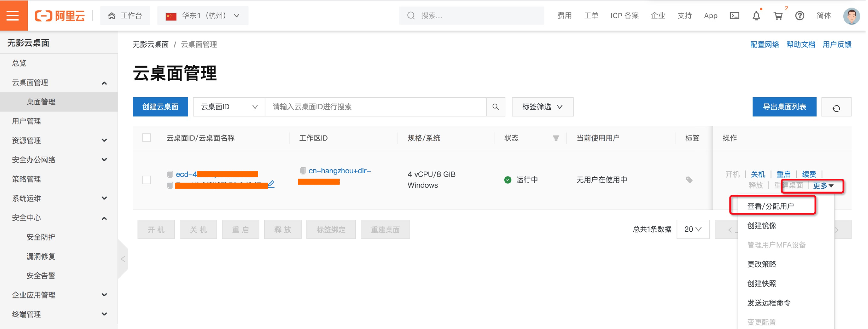The width and height of the screenshot is (868, 329).
Task: Click the desktop ID search input field
Action: point(371,107)
